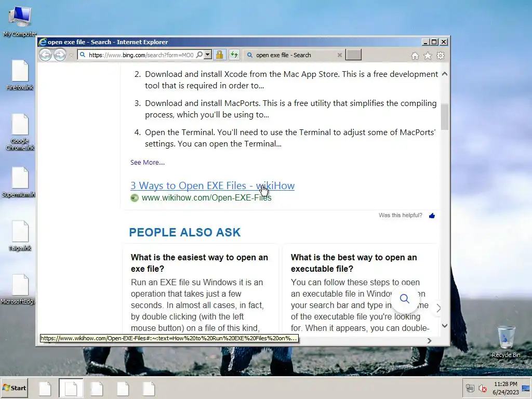This screenshot has height=399, width=532.
Task: Advance People Also Ask cards with the right chevron
Action: tap(438, 308)
